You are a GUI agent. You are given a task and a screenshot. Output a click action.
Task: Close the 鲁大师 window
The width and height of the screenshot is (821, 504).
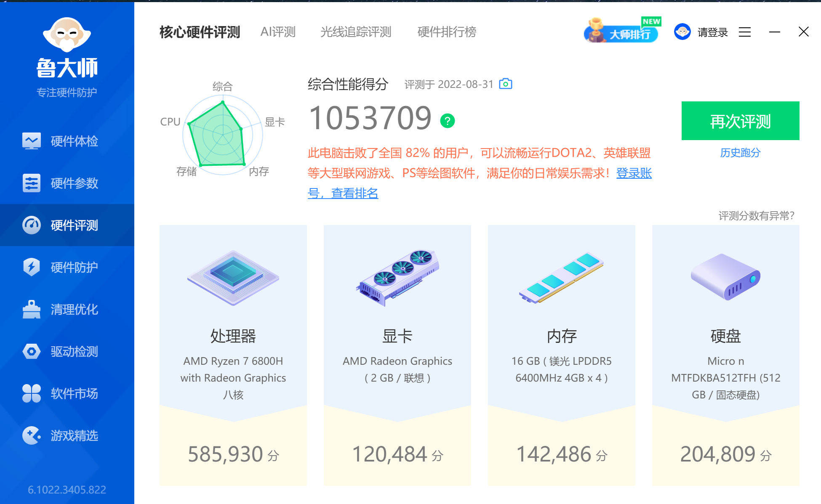[804, 32]
